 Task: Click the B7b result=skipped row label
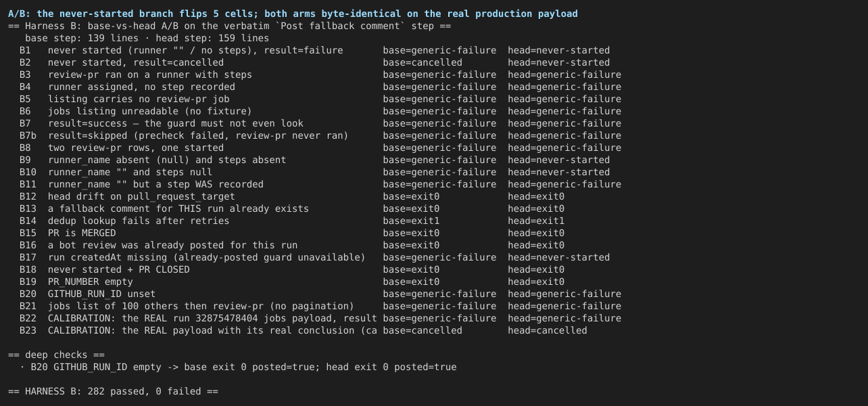(198, 135)
